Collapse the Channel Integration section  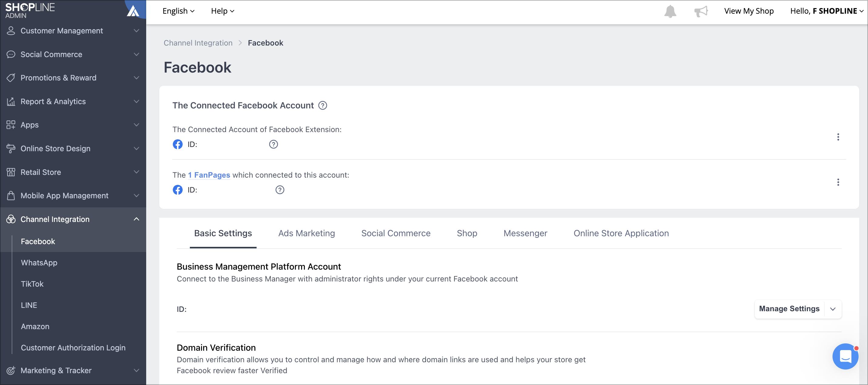click(x=136, y=219)
